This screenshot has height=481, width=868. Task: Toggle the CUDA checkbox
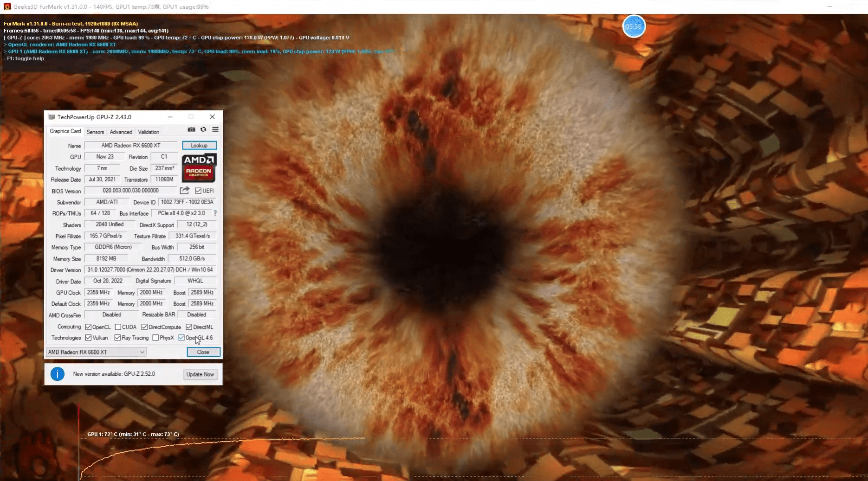tap(118, 327)
